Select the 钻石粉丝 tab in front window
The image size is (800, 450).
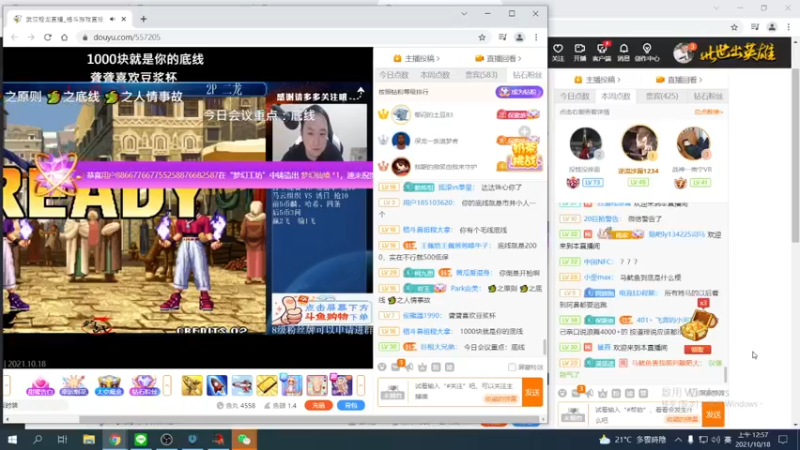[x=527, y=75]
